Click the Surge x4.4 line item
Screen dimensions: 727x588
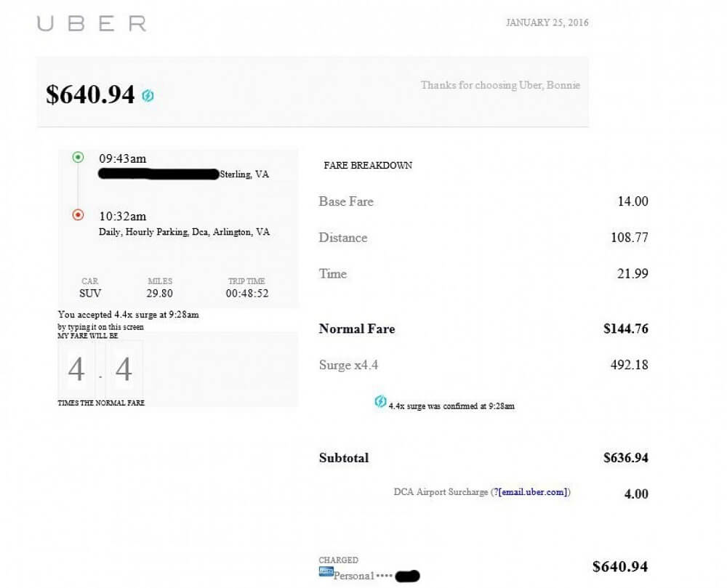348,365
